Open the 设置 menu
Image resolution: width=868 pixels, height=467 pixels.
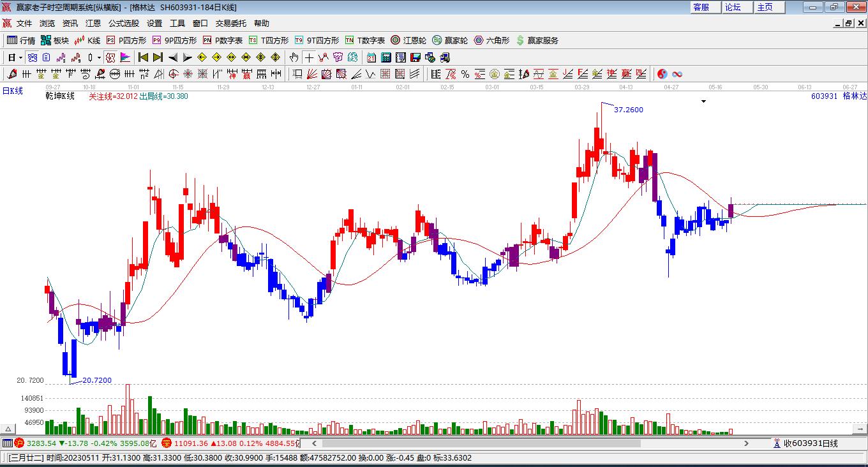coord(154,24)
